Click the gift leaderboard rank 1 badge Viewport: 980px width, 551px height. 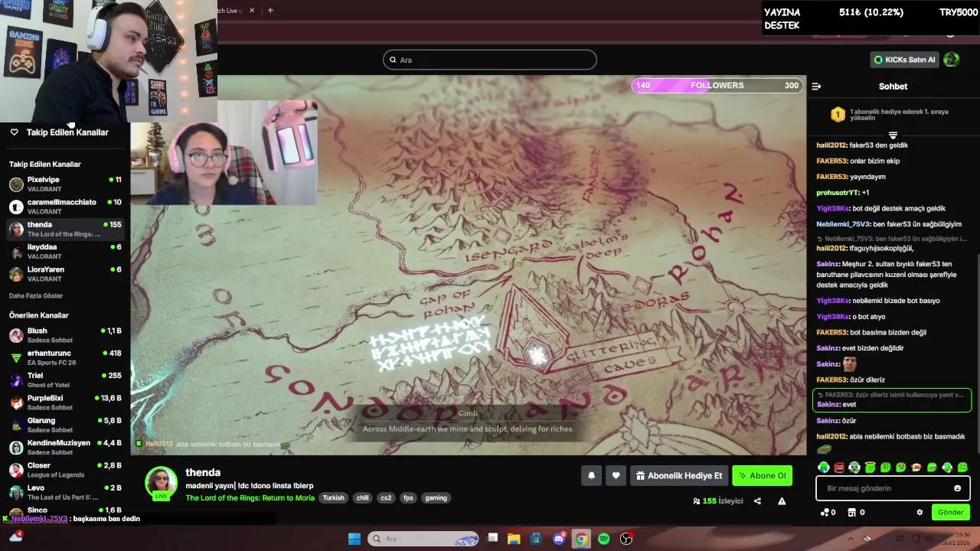pyautogui.click(x=838, y=115)
